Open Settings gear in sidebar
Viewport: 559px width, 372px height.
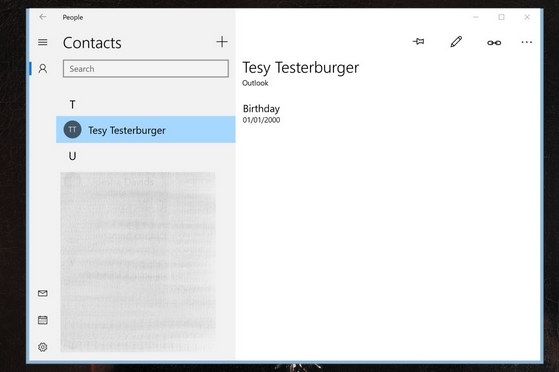click(42, 347)
